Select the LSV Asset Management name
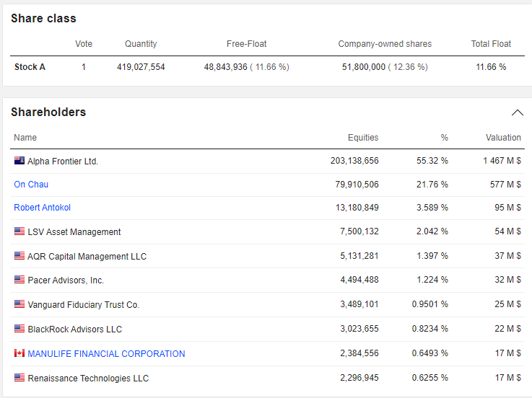Viewport: 532px width, 398px height. point(74,232)
